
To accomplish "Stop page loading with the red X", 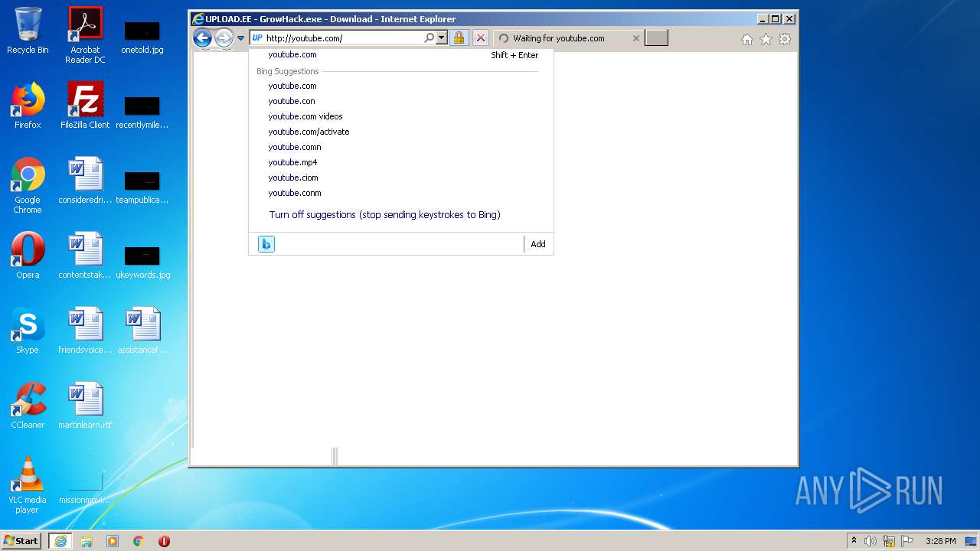I will click(x=480, y=38).
